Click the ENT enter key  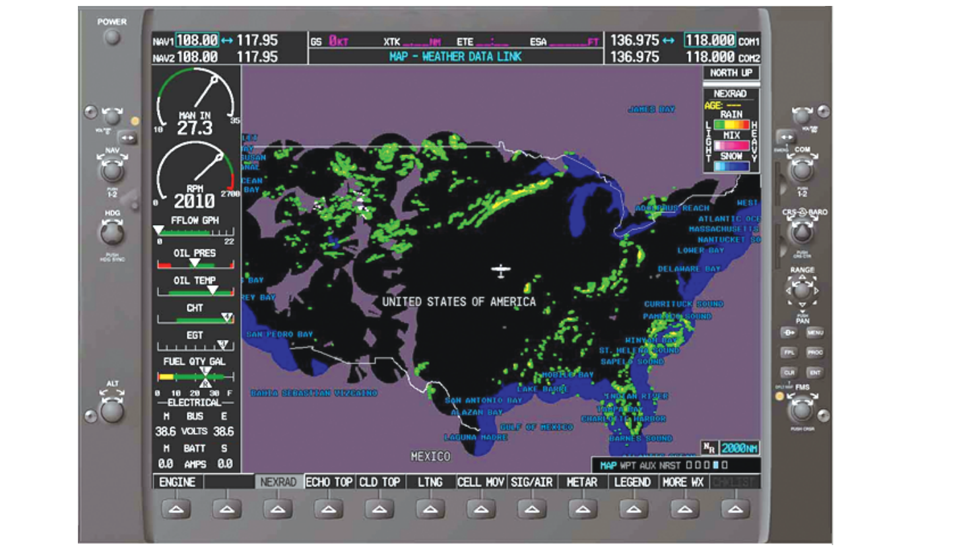[x=815, y=372]
